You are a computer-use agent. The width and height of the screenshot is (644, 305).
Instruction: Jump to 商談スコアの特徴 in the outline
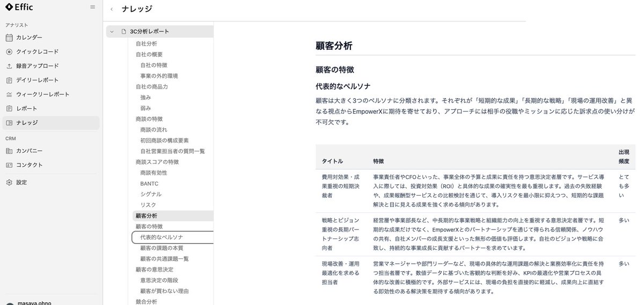tap(157, 161)
